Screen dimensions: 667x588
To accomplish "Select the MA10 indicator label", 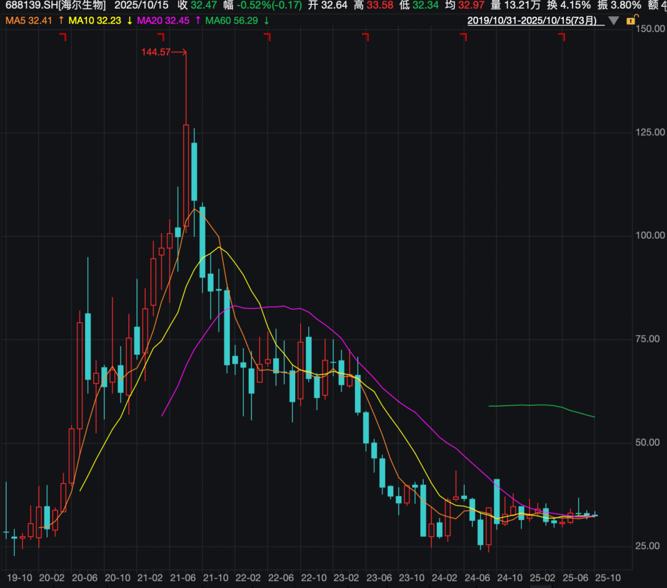I will [95, 20].
